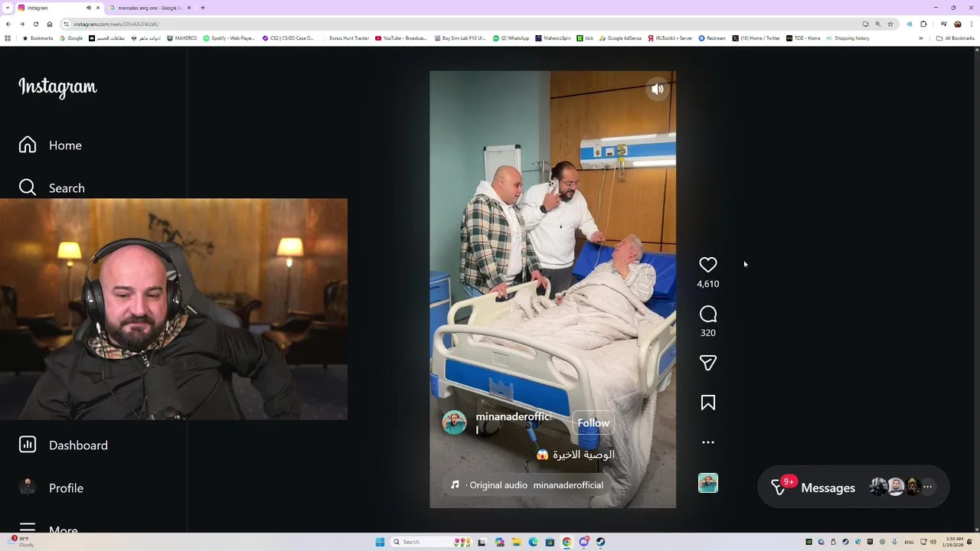The width and height of the screenshot is (980, 551).
Task: Open the minanaderofficial username link on the reel
Action: pos(513,422)
